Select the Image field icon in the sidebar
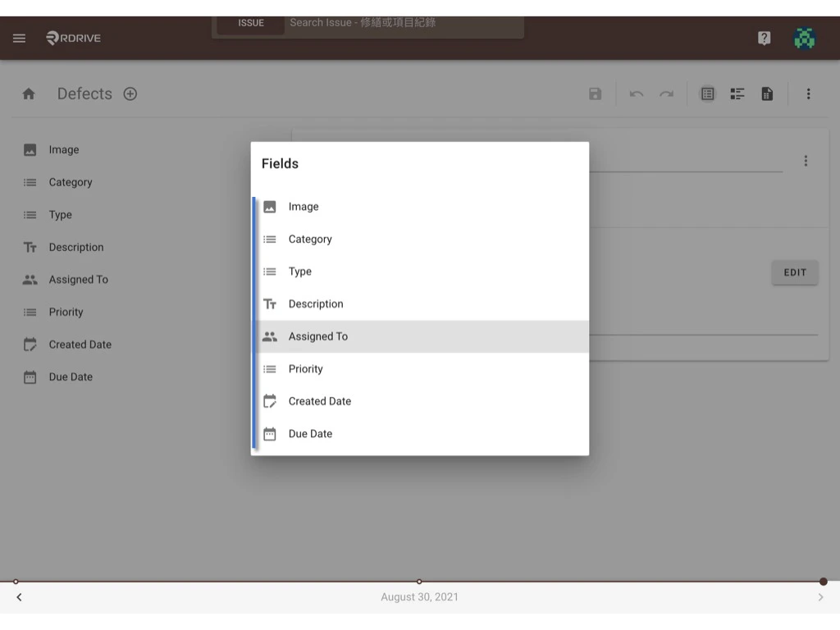This screenshot has width=840, height=630. [x=31, y=149]
